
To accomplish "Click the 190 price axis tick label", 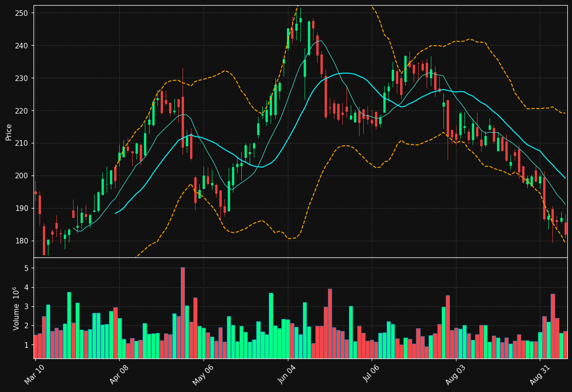I will coord(21,208).
